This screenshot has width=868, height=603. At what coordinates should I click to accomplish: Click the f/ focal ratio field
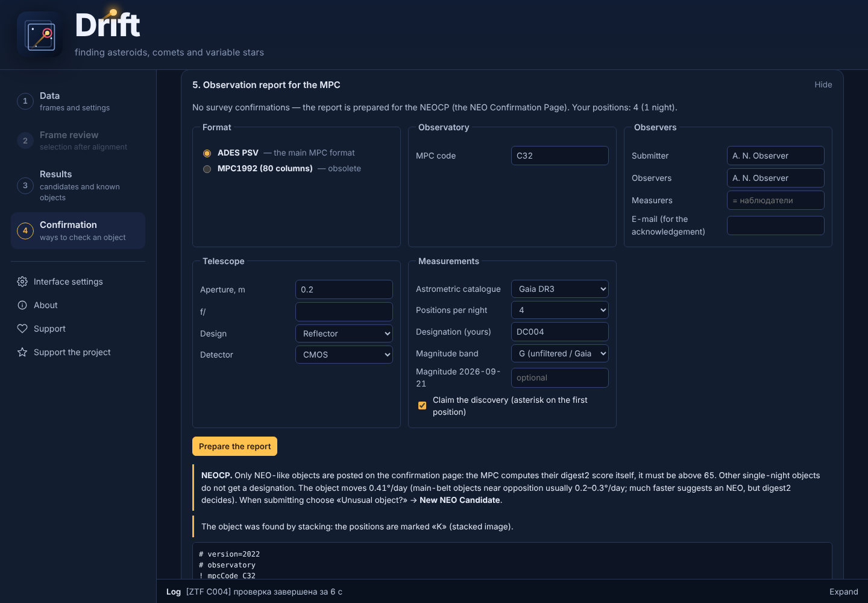pyautogui.click(x=344, y=312)
